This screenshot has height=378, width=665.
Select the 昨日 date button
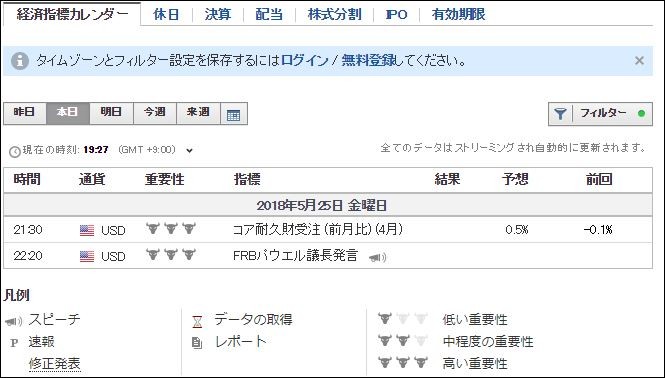point(25,113)
